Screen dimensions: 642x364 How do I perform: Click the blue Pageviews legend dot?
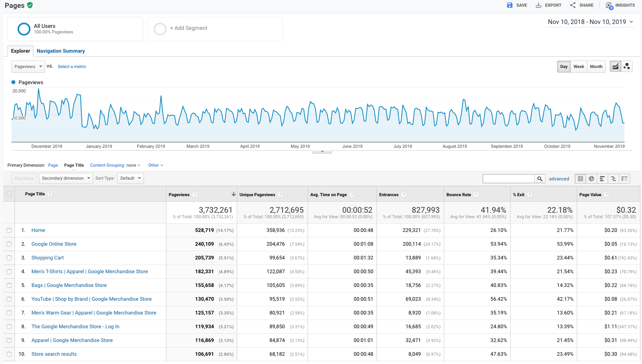[x=13, y=82]
